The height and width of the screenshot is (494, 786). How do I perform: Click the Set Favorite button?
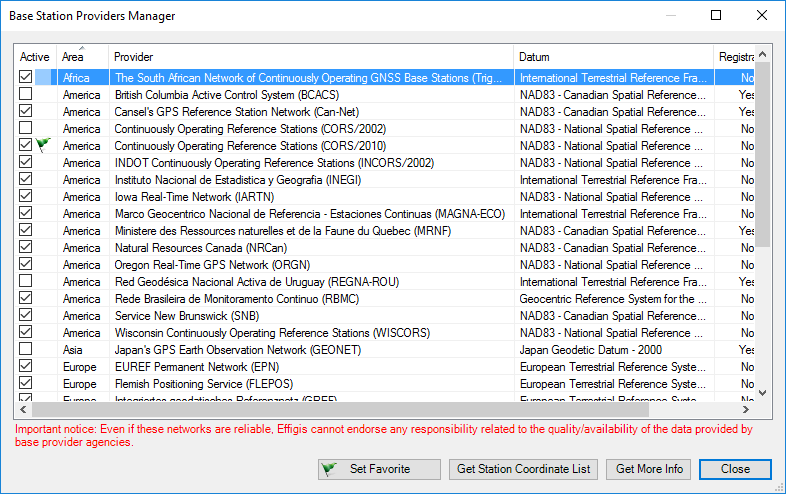378,469
